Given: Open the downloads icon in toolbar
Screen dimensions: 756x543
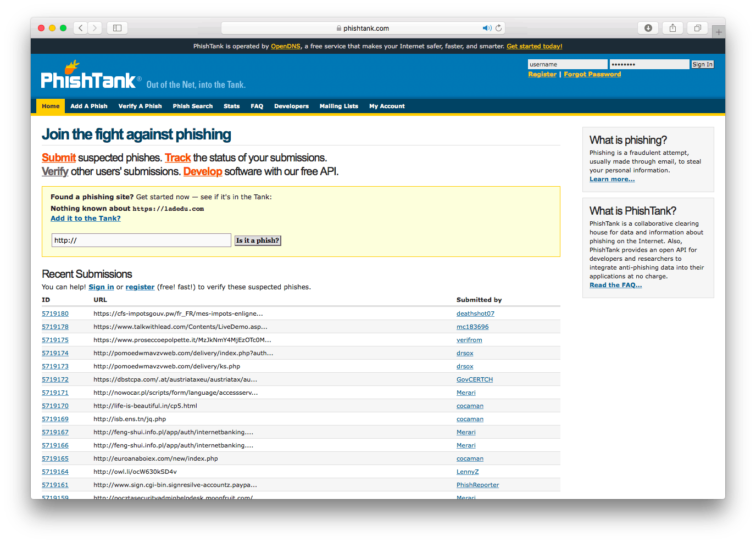Looking at the screenshot, I should point(648,28).
